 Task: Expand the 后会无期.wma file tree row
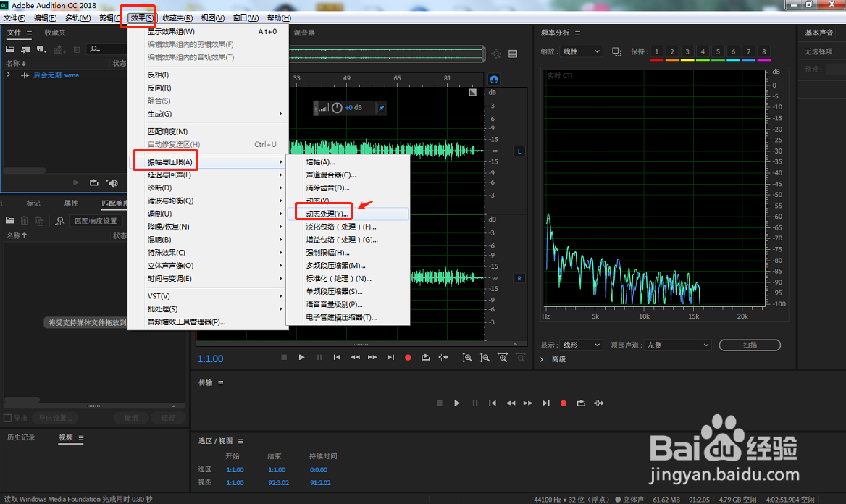tap(9, 75)
